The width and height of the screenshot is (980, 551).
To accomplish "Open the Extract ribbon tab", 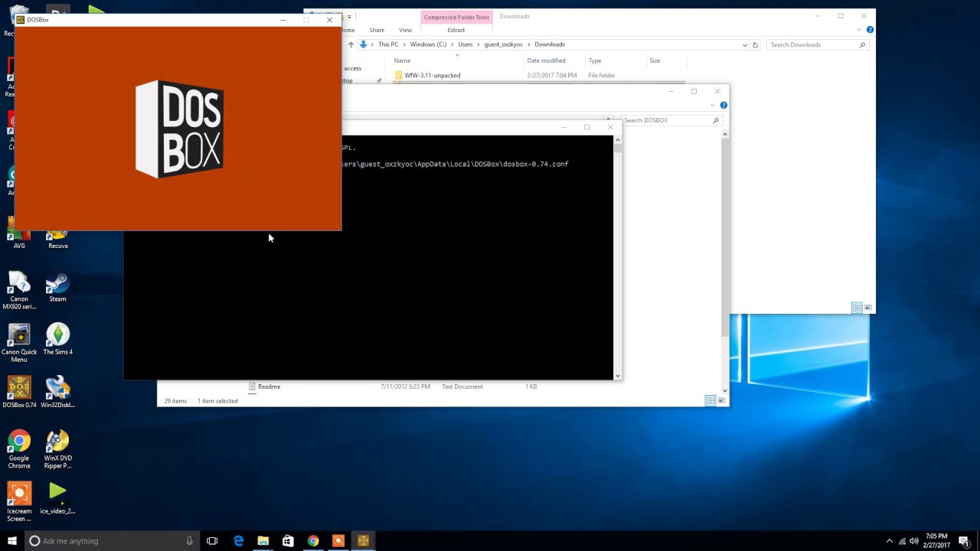I will pyautogui.click(x=456, y=30).
